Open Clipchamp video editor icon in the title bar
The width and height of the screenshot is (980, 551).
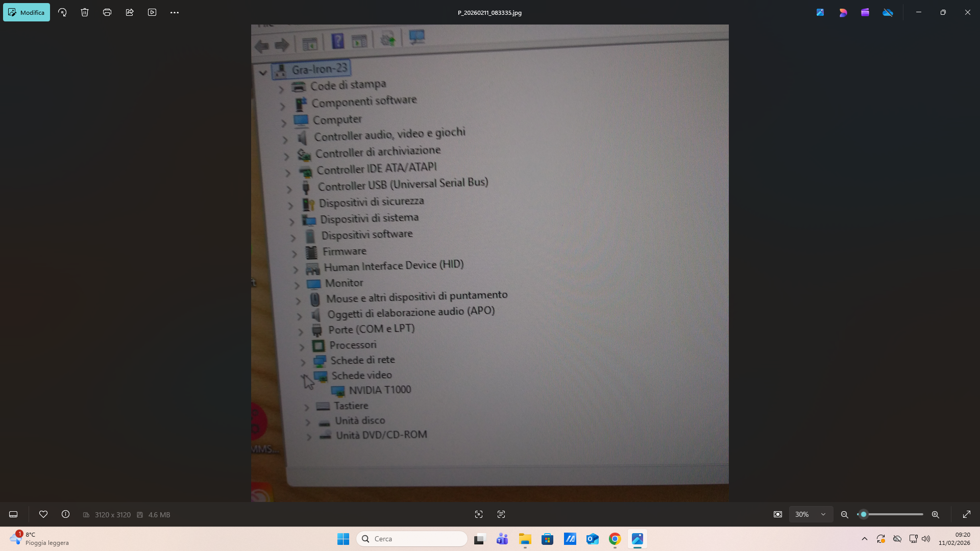(865, 12)
